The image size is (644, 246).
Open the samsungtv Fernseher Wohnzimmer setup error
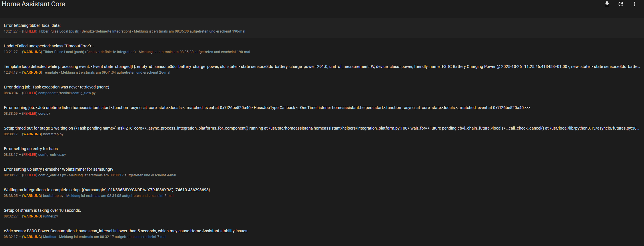58,169
